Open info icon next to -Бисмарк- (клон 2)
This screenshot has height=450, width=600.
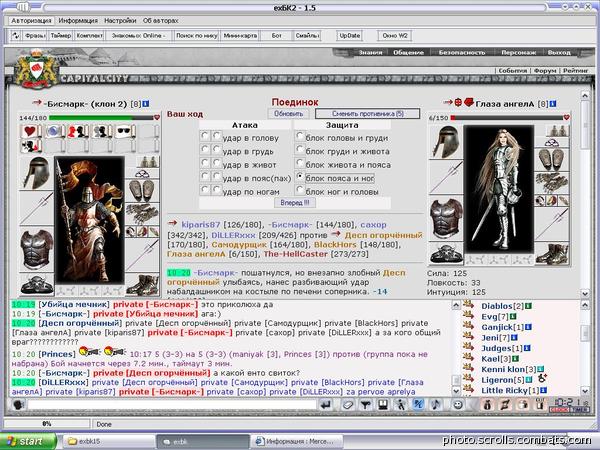pyautogui.click(x=146, y=103)
